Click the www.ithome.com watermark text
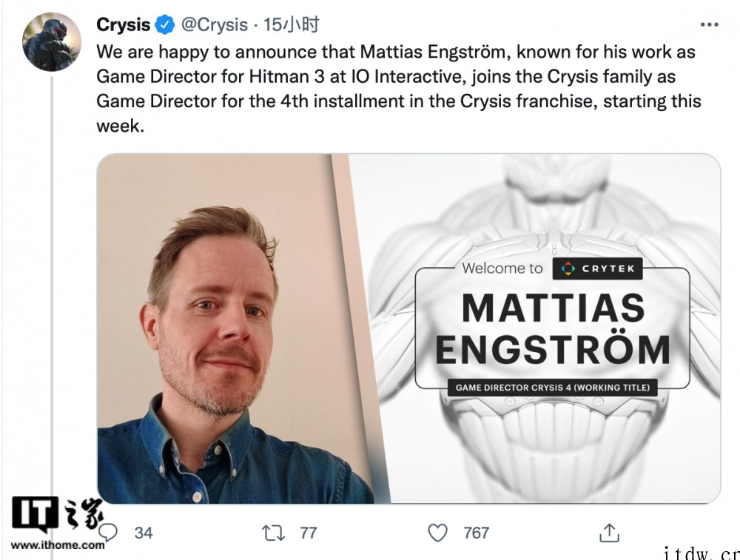 point(58,545)
